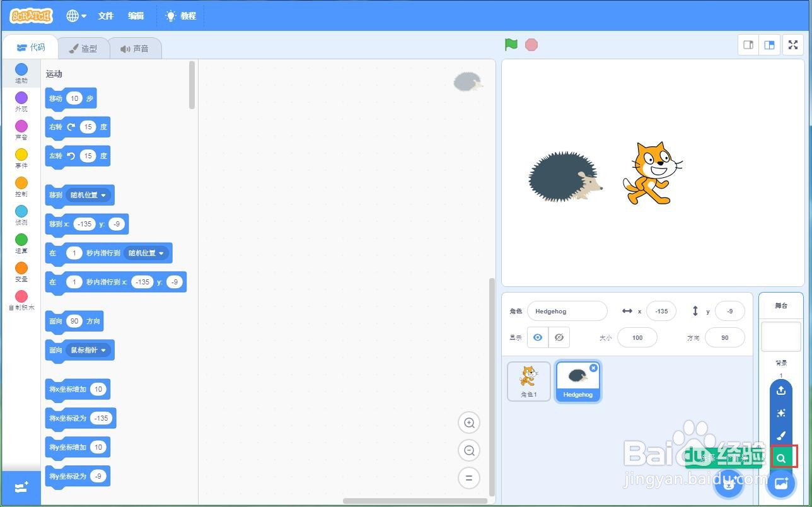This screenshot has width=812, height=507.
Task: Click the sprite name field Hedgehog
Action: (x=567, y=312)
